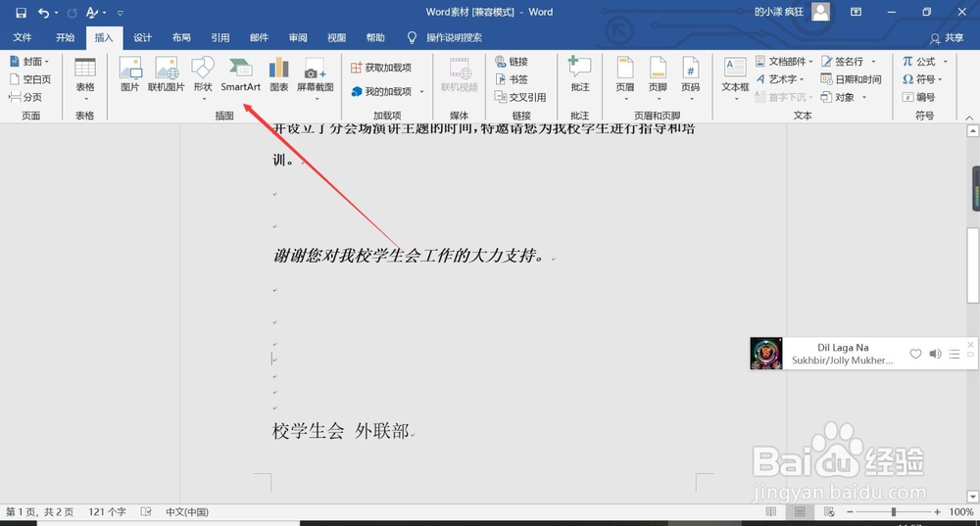Open Header (页眉) options
The image size is (980, 526).
(x=625, y=78)
